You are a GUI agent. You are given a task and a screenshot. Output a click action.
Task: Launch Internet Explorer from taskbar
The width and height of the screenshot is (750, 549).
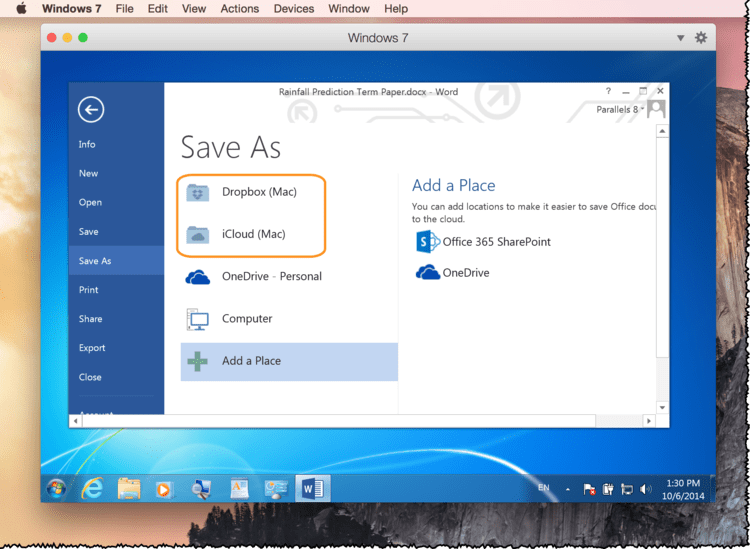click(92, 489)
